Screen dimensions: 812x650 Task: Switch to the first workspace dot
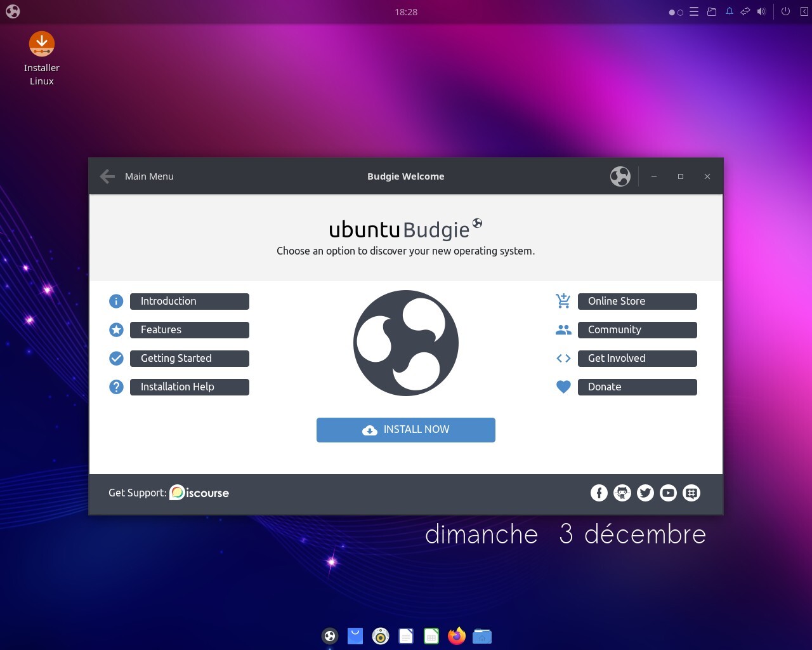(672, 12)
